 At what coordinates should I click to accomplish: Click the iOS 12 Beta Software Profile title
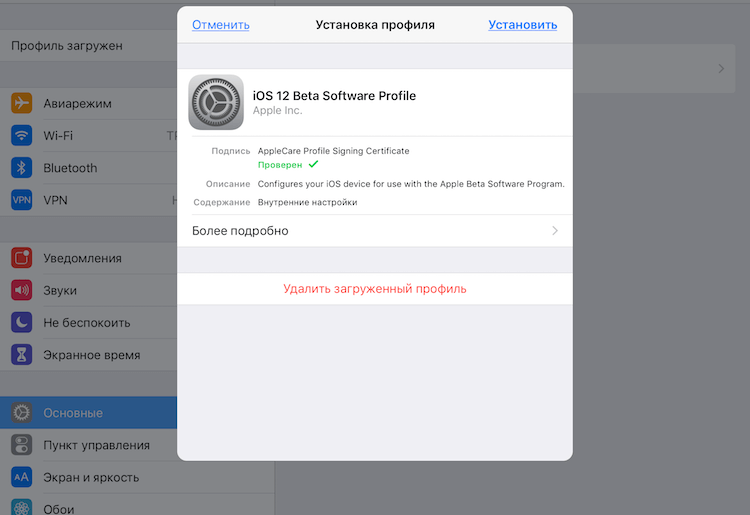click(334, 96)
